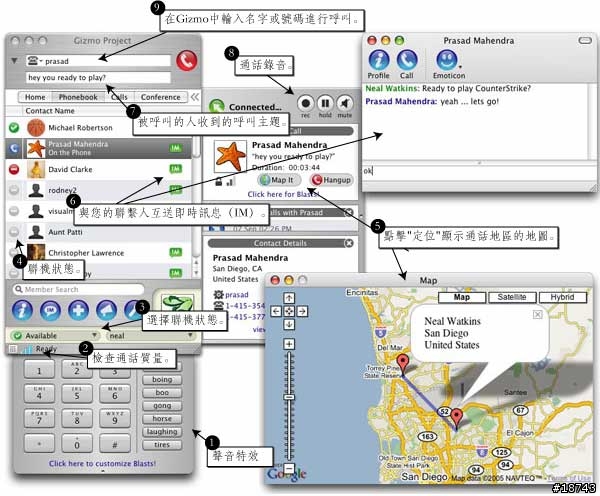
Task: Open the Click here for Blasts link
Action: 283,194
